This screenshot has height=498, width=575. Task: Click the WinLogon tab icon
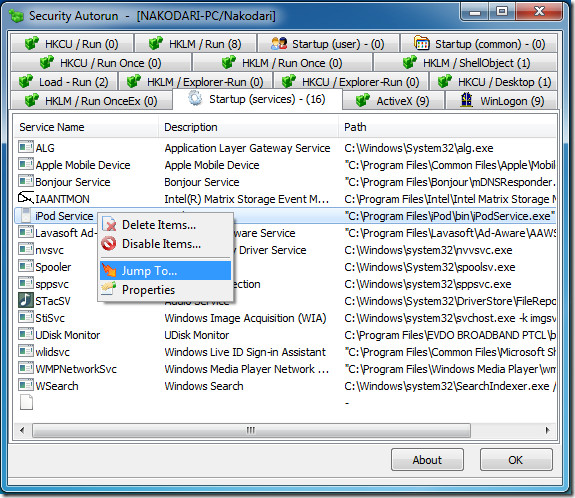[x=466, y=100]
